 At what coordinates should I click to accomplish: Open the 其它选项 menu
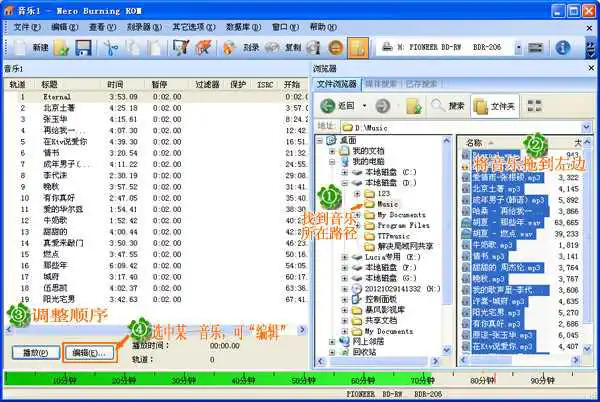pyautogui.click(x=194, y=27)
